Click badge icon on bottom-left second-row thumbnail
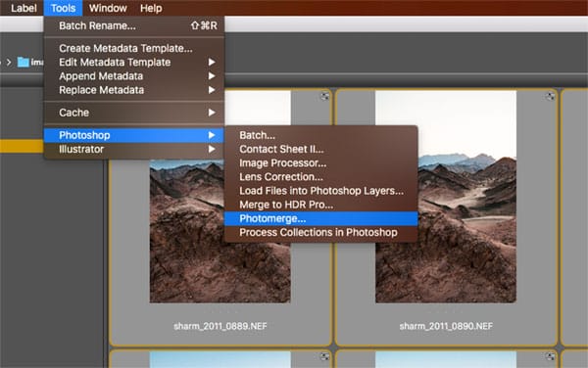This screenshot has height=368, width=588. click(324, 357)
